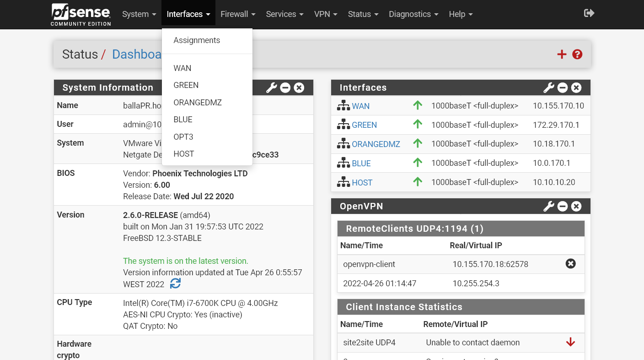Click the red down arrow for site2site UDP4

tap(570, 342)
